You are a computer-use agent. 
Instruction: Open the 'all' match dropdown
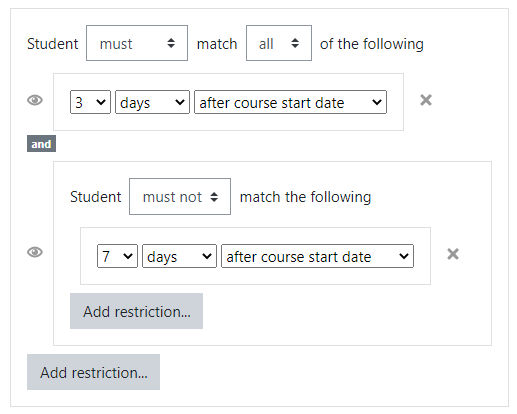pyautogui.click(x=279, y=43)
